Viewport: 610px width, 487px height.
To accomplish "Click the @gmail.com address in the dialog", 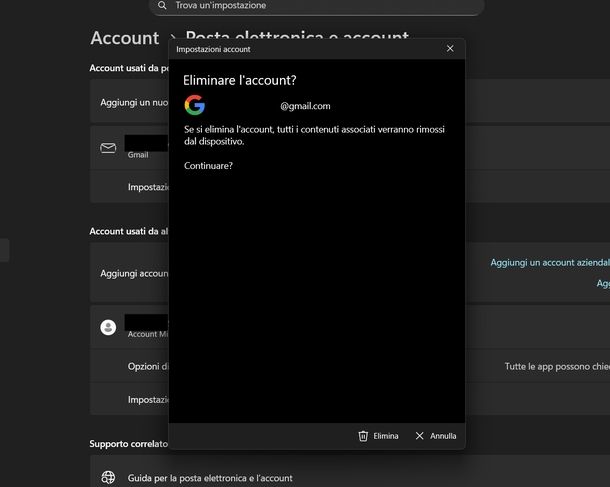I will pyautogui.click(x=305, y=106).
